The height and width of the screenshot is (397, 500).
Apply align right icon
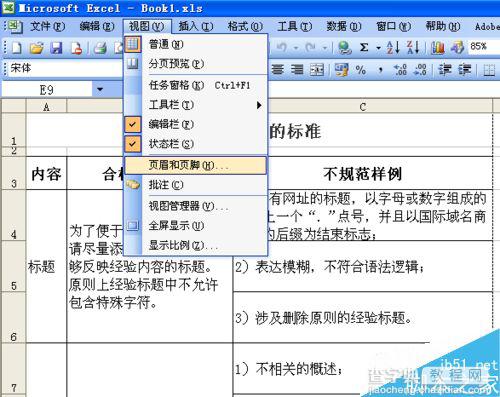click(x=297, y=69)
